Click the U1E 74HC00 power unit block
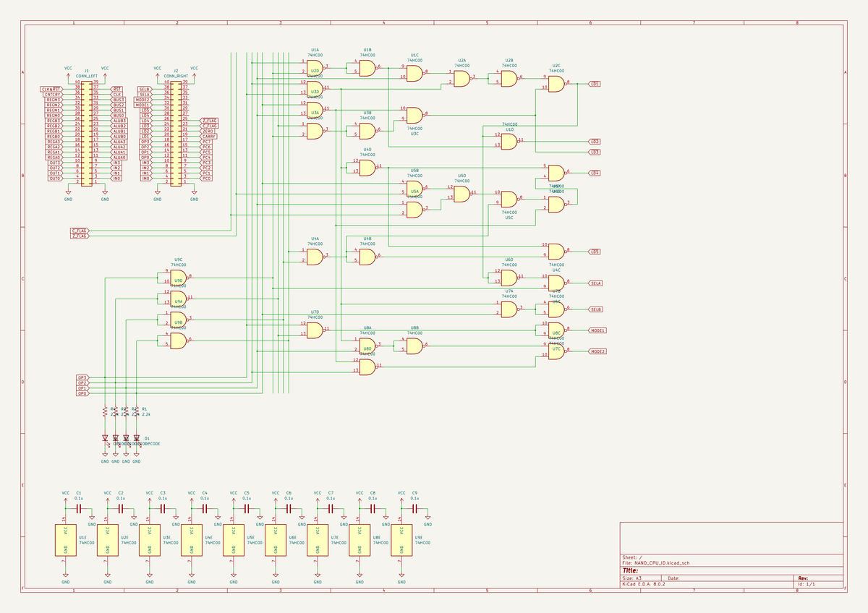 (66, 540)
